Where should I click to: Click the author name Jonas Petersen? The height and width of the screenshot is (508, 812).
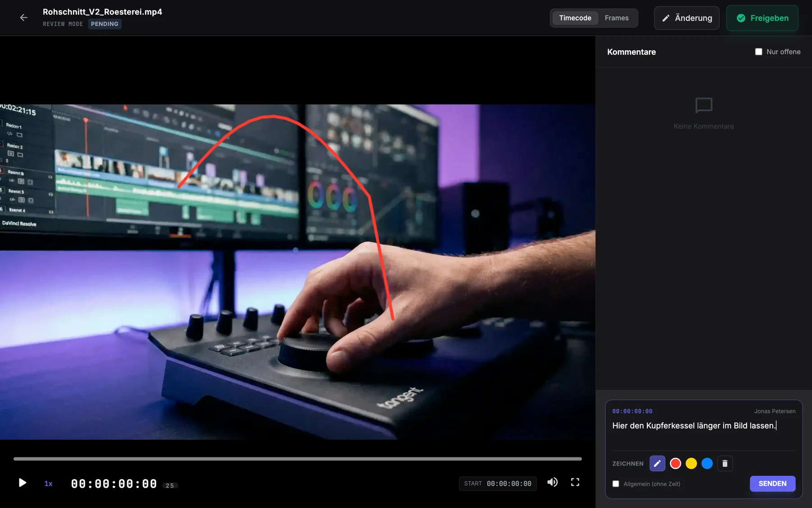pos(775,411)
